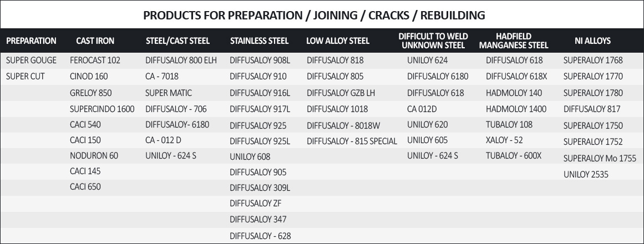Select Diffusaloy 800 ELH entry
The image size is (644, 244).
pos(181,60)
